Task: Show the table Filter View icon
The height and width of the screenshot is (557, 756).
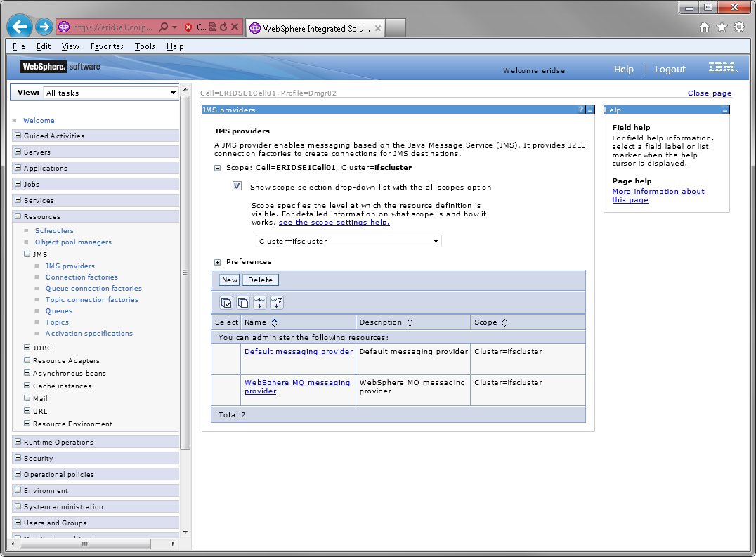Action: [260, 303]
